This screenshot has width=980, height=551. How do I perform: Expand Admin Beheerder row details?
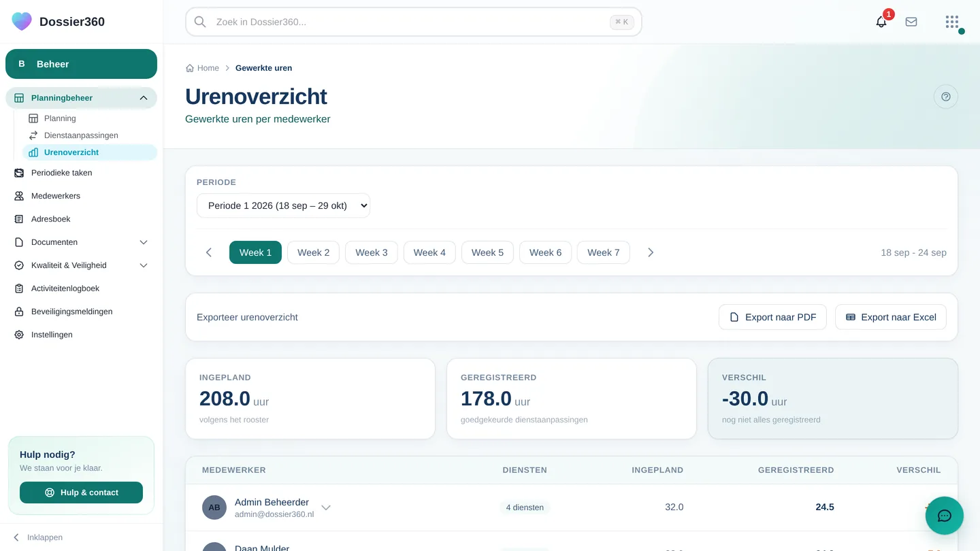326,507
